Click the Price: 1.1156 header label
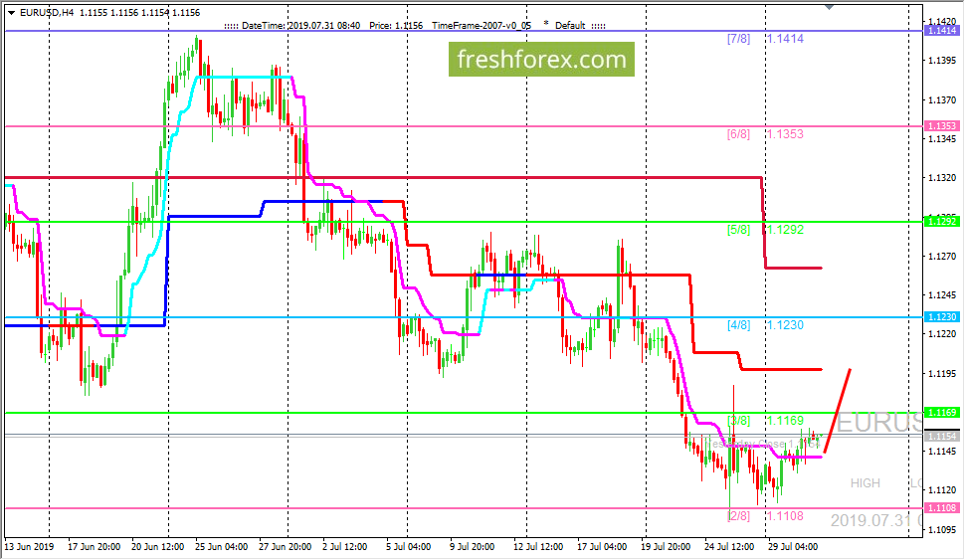The width and height of the screenshot is (965, 560). [396, 25]
